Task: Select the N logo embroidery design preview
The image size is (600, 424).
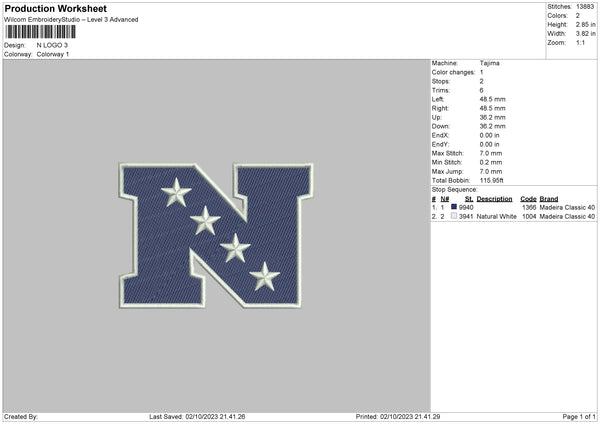Action: click(x=216, y=236)
